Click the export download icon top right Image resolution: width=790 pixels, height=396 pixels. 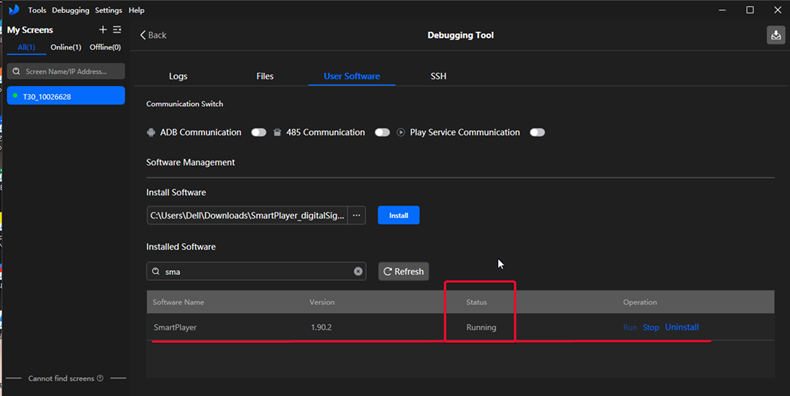[x=776, y=35]
